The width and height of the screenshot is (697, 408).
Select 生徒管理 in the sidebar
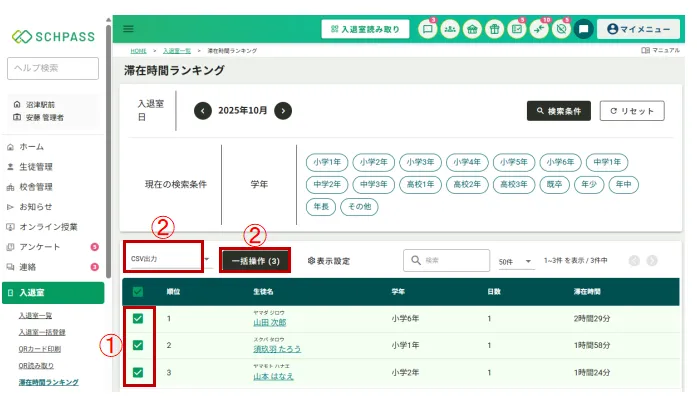pyautogui.click(x=37, y=167)
